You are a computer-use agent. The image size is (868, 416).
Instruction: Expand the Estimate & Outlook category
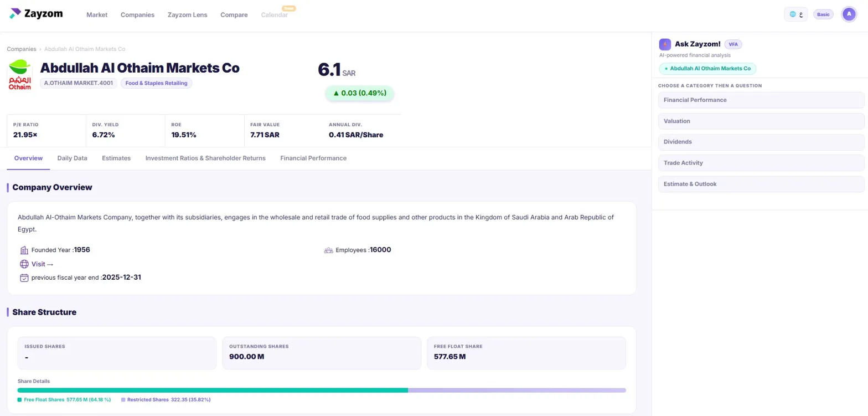[x=761, y=184]
